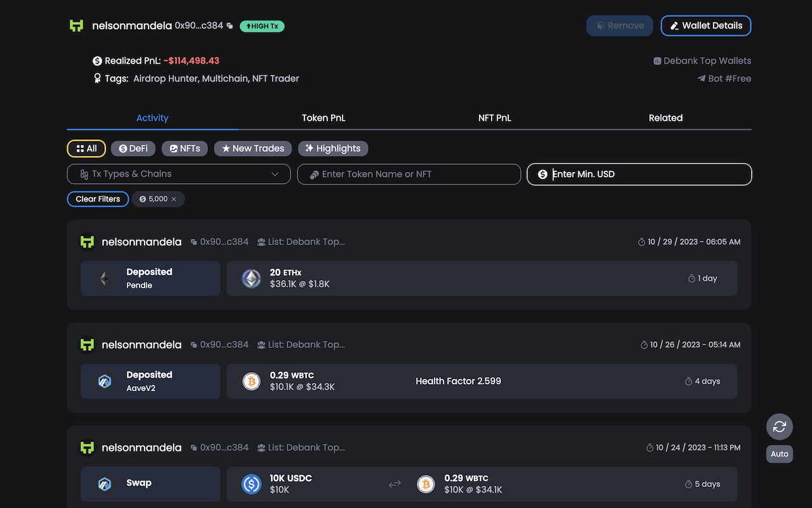This screenshot has width=812, height=508.
Task: Click the refresh icon button above Auto
Action: pos(780,427)
